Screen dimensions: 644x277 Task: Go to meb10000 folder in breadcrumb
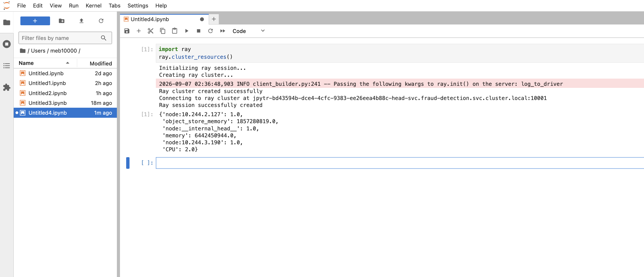(63, 51)
